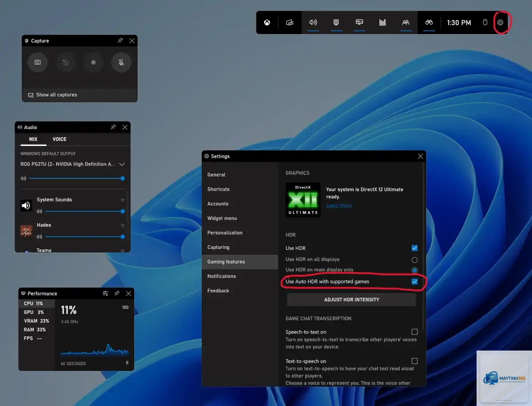Open the Xbox Social people widget
Screen dimensions: 532x406
click(x=406, y=23)
